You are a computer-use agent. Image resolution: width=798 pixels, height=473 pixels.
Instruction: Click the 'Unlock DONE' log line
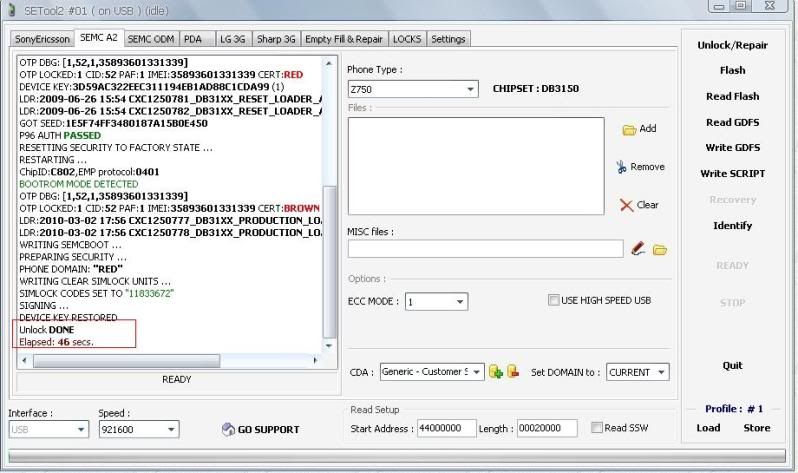click(46, 330)
